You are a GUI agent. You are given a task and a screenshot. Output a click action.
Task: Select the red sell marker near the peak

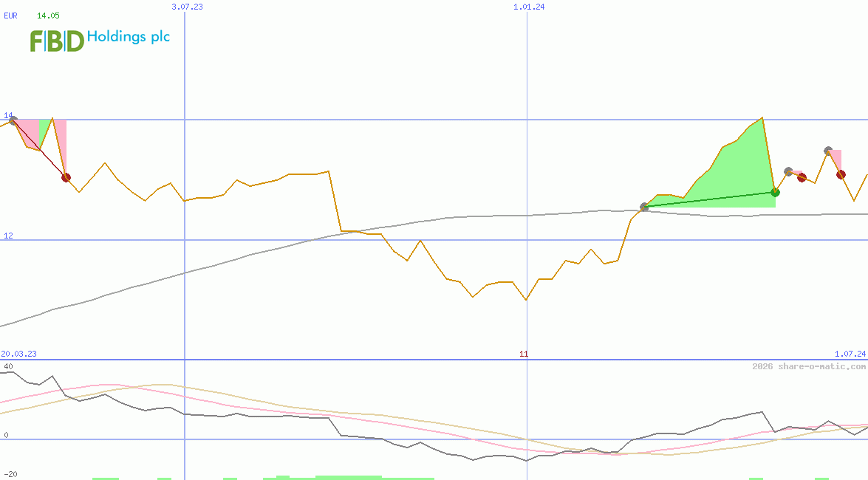(802, 177)
